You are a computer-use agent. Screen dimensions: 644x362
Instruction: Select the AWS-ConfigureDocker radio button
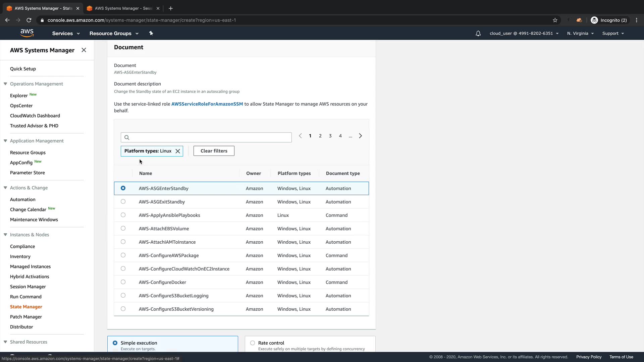tap(123, 282)
